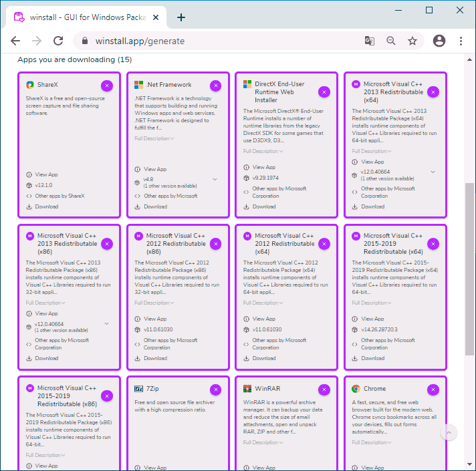Expand Full Description for Visual C++ 2013 (x86)
Screen dimensions: 476x471
[45, 303]
